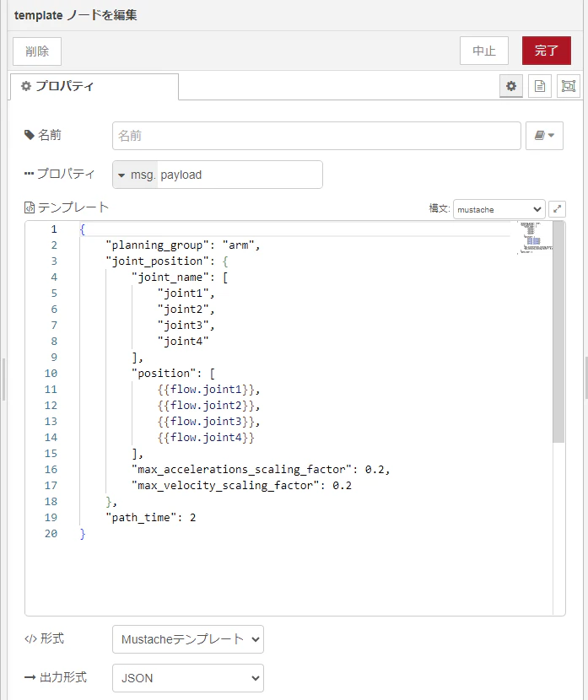Click the max_velocity_scaling_factor line
Image resolution: width=588 pixels, height=700 pixels.
click(x=241, y=486)
